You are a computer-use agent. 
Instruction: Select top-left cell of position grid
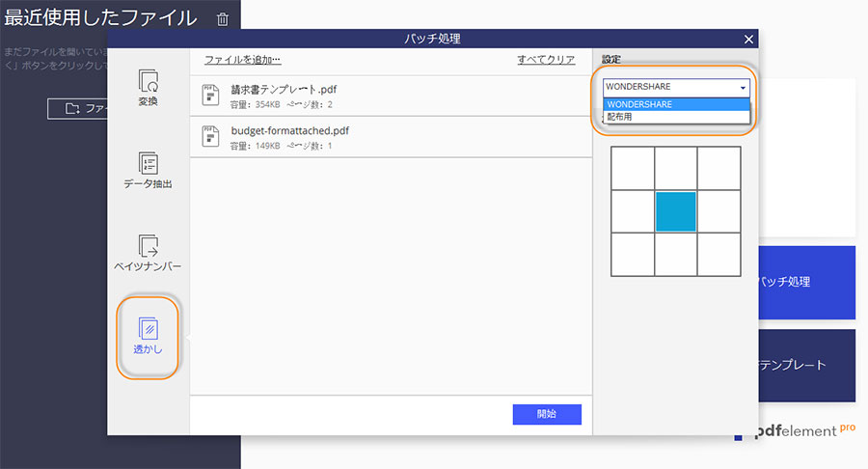(x=633, y=168)
